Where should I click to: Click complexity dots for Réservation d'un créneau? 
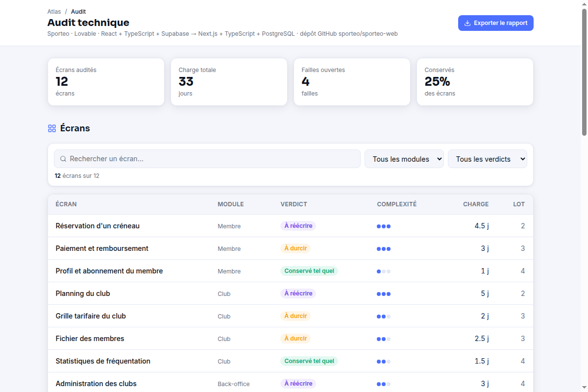(x=384, y=226)
